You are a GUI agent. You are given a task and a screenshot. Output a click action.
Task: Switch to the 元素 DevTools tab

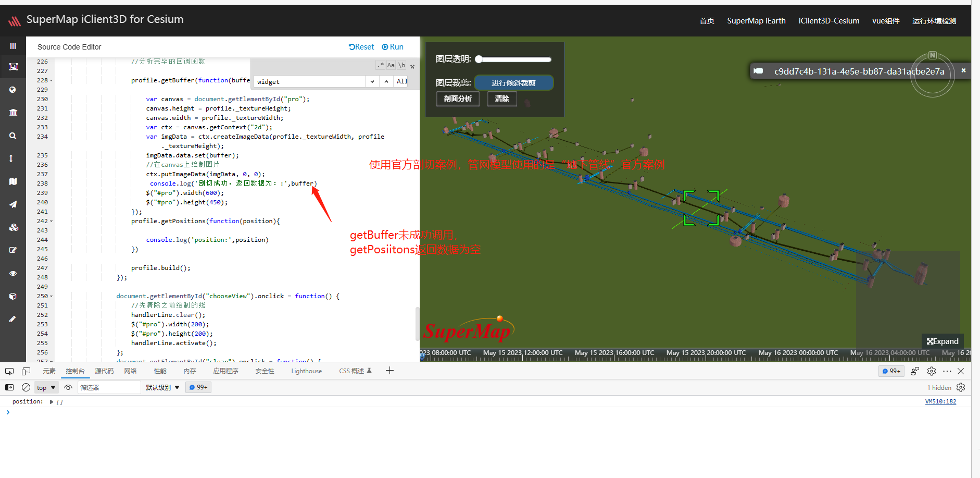point(49,371)
